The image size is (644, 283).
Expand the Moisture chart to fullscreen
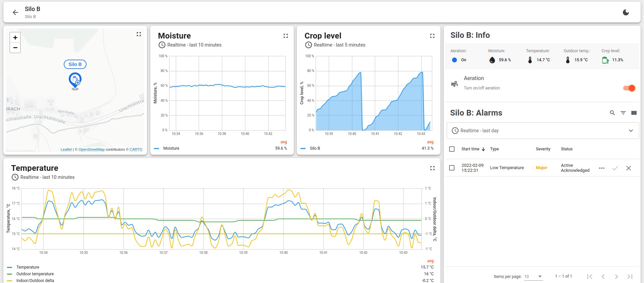pos(285,36)
